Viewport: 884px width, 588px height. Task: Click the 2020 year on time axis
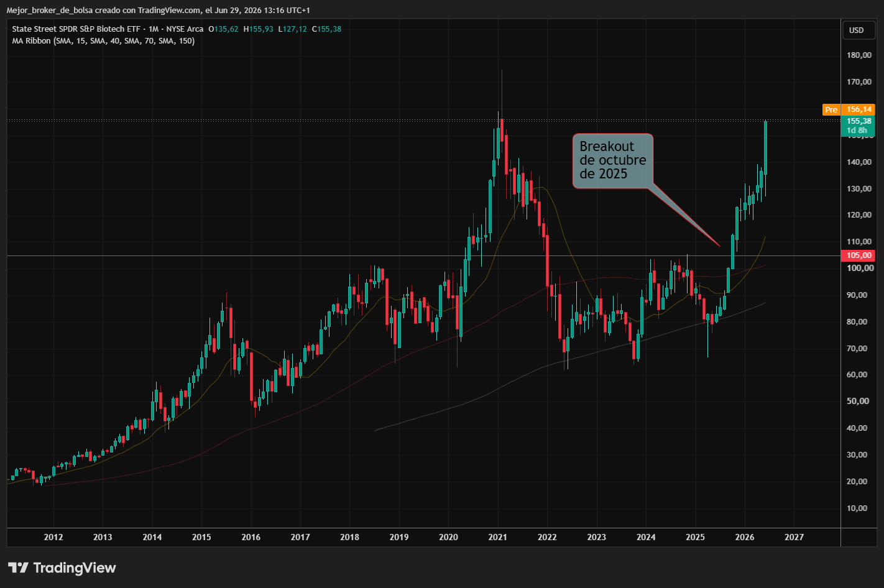[x=448, y=538]
